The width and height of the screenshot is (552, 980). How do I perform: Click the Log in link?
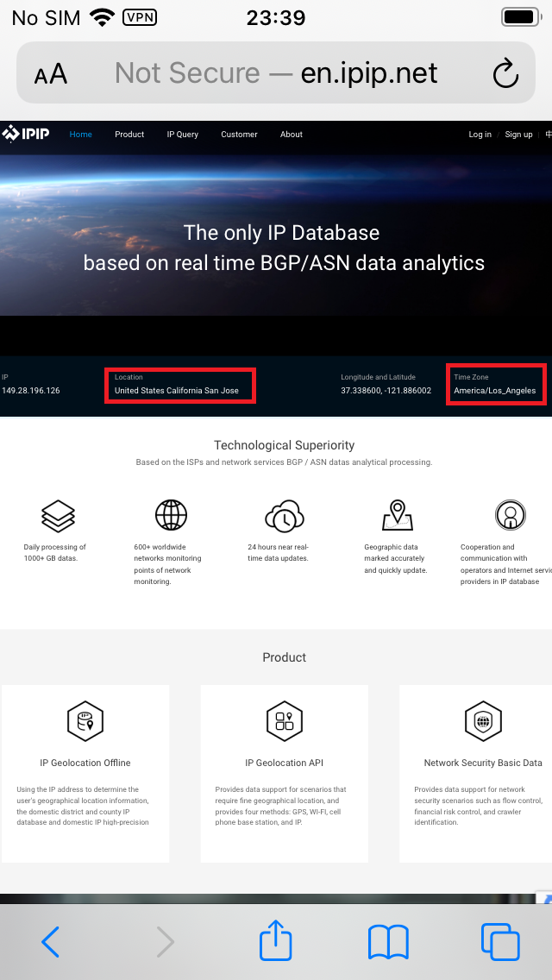(480, 135)
